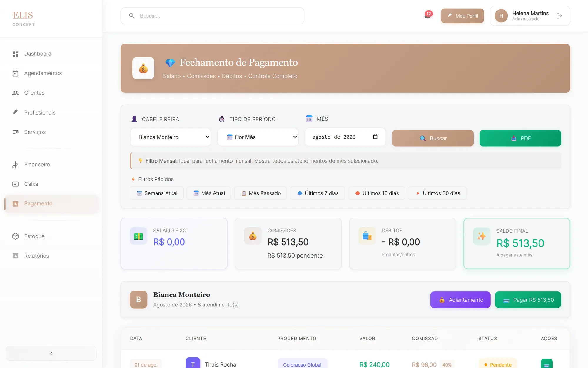This screenshot has width=588, height=368.
Task: Click the Serviços list icon
Action: 15,132
